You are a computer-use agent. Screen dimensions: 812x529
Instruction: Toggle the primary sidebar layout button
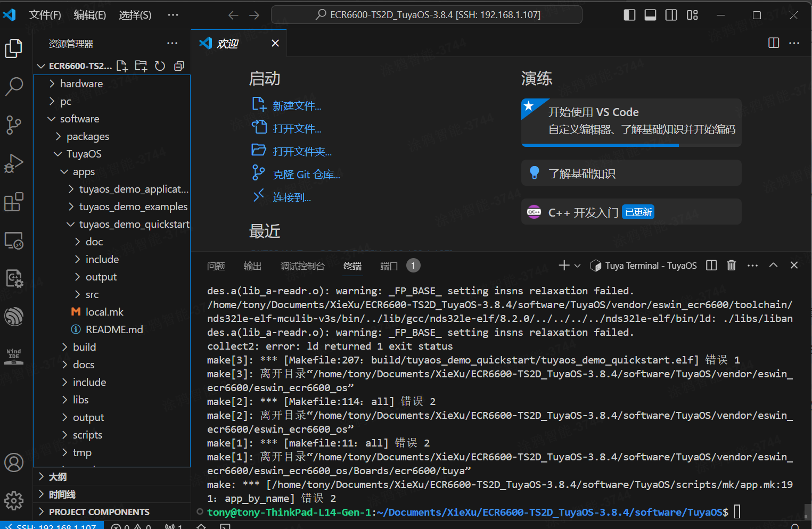[629, 15]
